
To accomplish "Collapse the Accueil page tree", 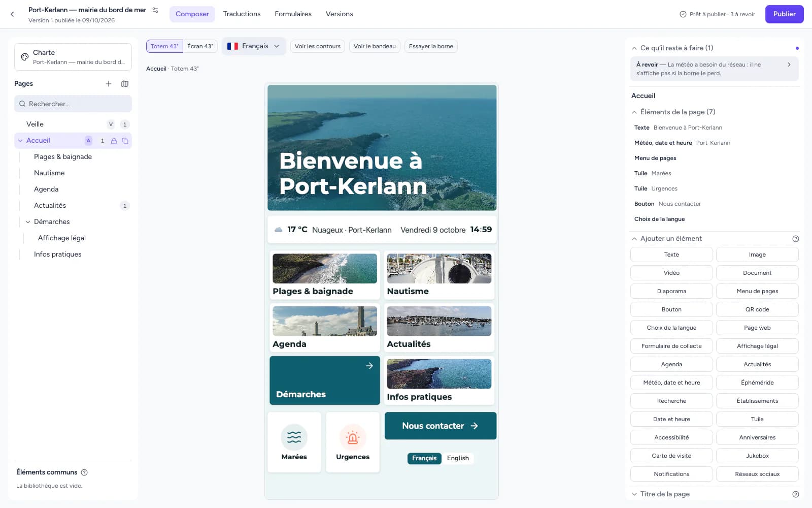I will tap(20, 141).
